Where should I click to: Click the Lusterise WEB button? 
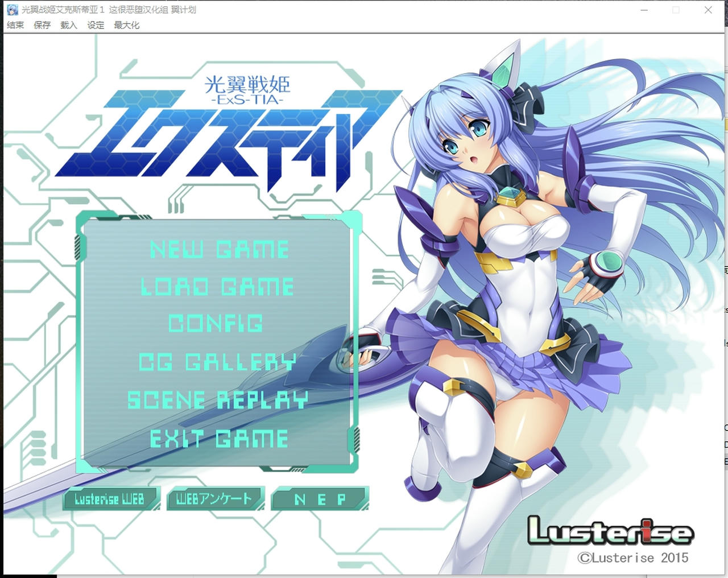point(110,499)
